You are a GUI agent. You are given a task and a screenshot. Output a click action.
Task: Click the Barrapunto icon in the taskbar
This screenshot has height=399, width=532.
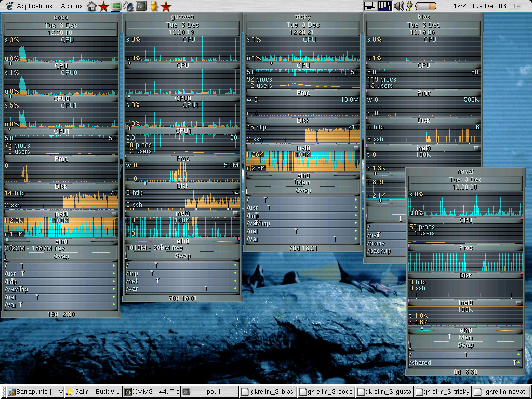point(11,392)
